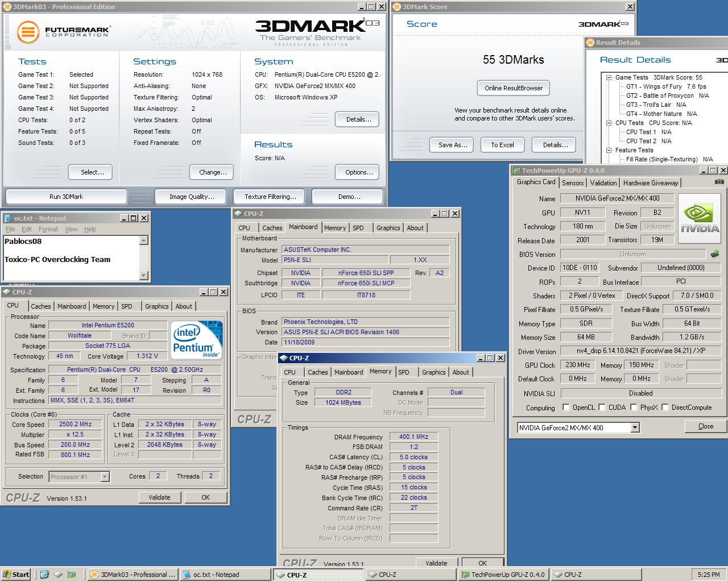Click the Internet Explorer quick launch icon

44,575
